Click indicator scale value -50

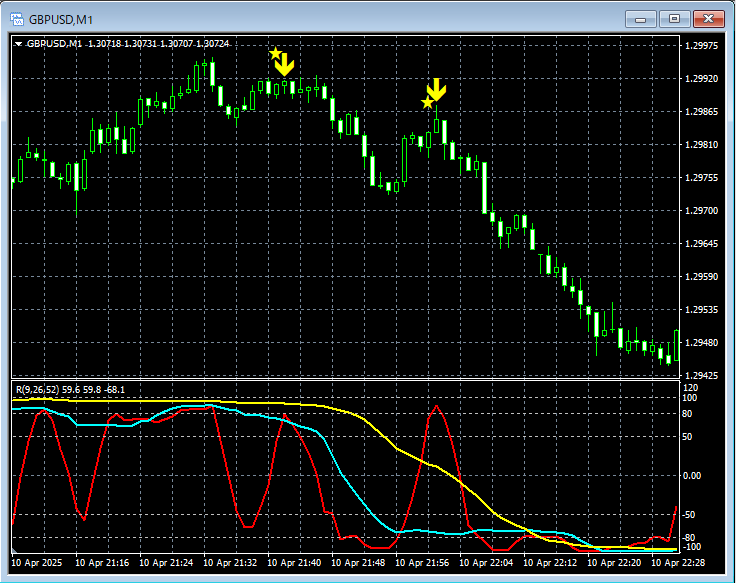click(x=689, y=515)
